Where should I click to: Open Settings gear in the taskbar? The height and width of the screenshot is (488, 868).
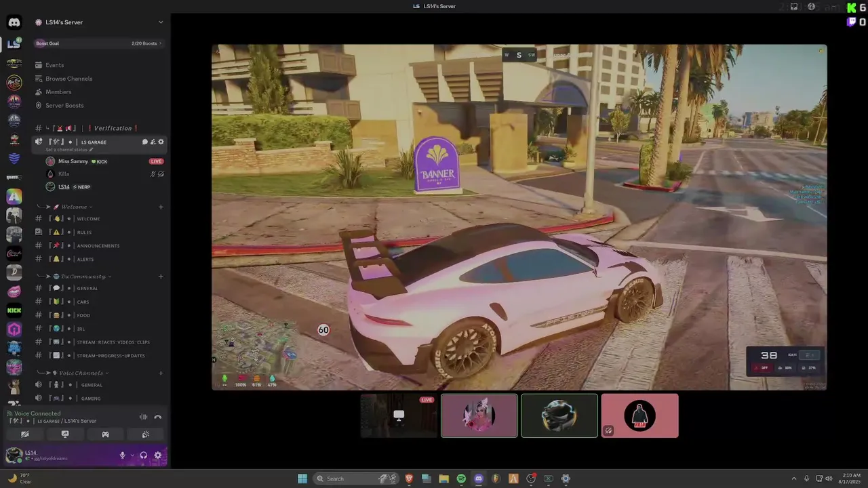click(x=566, y=479)
